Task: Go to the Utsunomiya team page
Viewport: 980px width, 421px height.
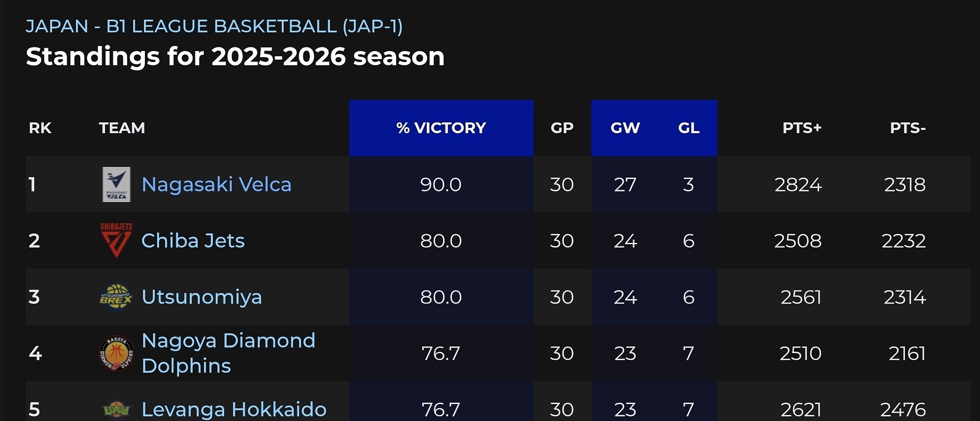Action: (202, 296)
